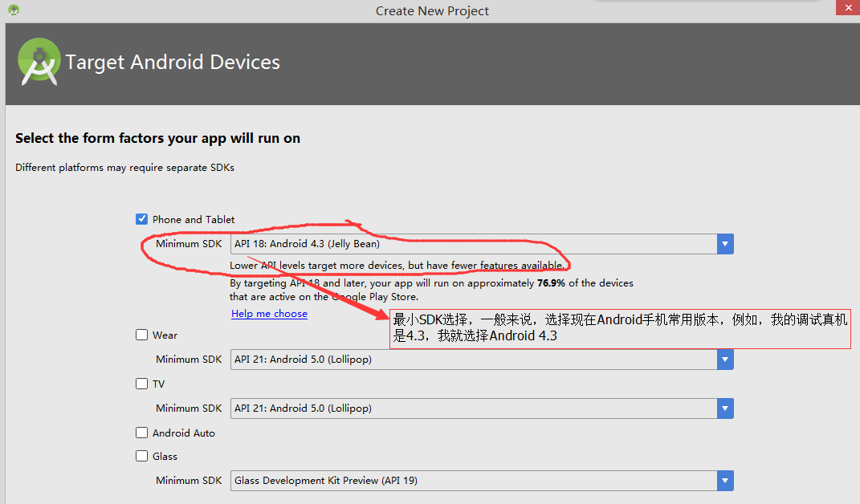Tick the Glass checkbox
860x504 pixels.
141,456
